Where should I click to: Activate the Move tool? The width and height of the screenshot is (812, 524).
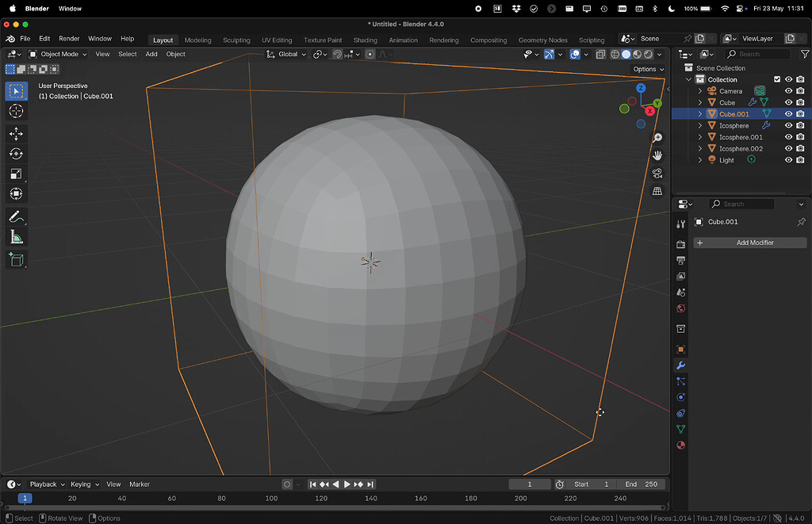click(x=16, y=134)
